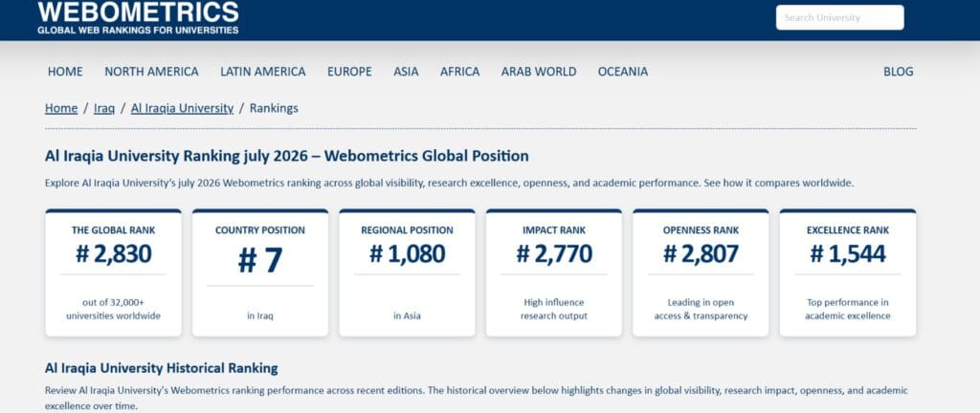This screenshot has width=980, height=413.
Task: Select the Openness Rank #2,807 card
Action: pos(701,272)
